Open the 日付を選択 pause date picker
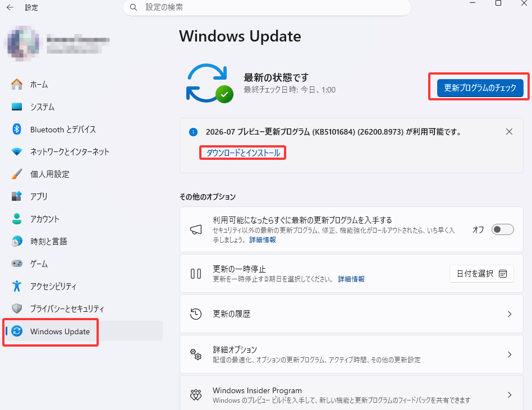This screenshot has width=532, height=410. click(481, 274)
